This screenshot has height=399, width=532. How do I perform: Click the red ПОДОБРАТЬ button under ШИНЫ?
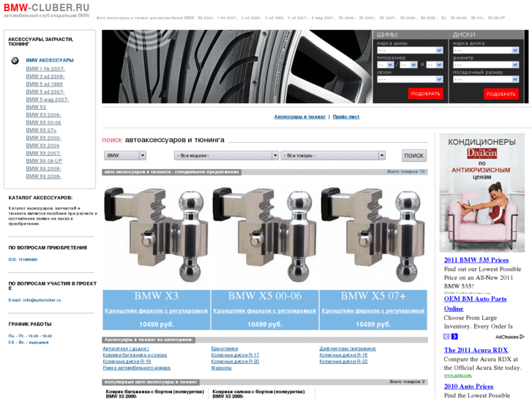pyautogui.click(x=425, y=94)
